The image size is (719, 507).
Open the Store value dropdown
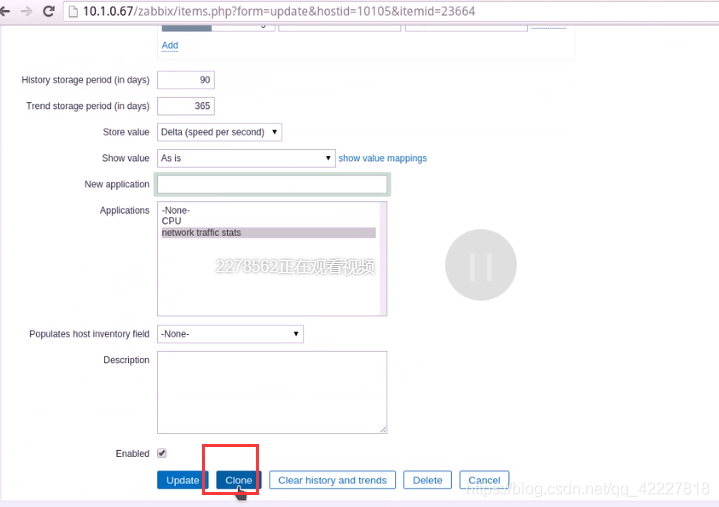(x=219, y=132)
